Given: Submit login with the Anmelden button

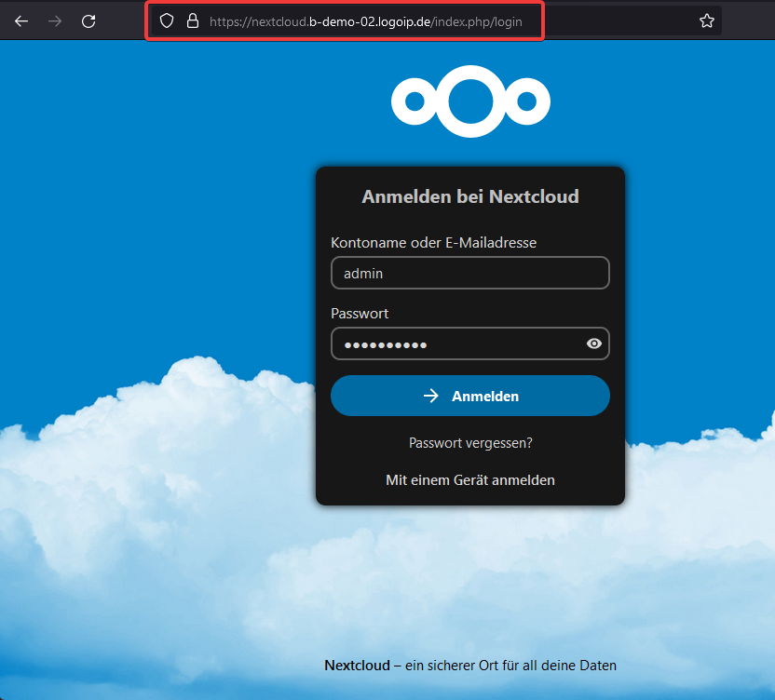Looking at the screenshot, I should tap(470, 396).
